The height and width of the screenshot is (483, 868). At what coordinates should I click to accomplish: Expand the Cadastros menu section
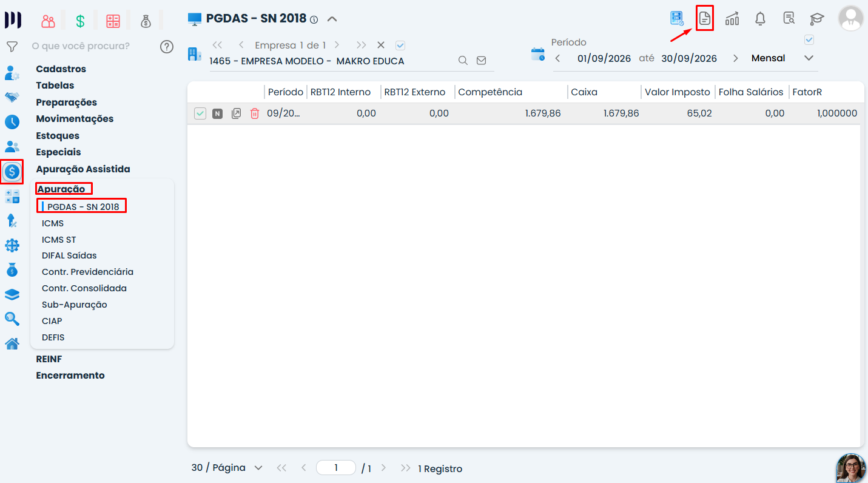[61, 69]
